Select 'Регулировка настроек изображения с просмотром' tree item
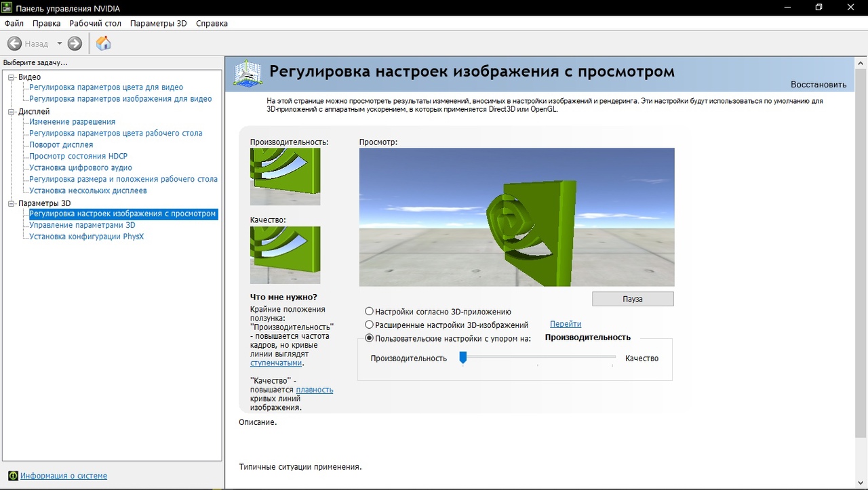This screenshot has height=490, width=868. coord(123,213)
